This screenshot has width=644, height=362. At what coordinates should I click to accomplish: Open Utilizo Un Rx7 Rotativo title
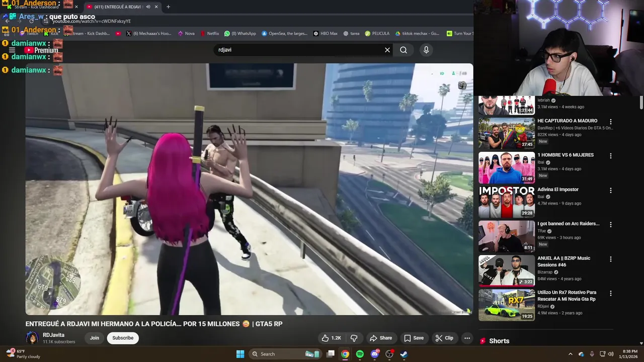[x=567, y=296]
